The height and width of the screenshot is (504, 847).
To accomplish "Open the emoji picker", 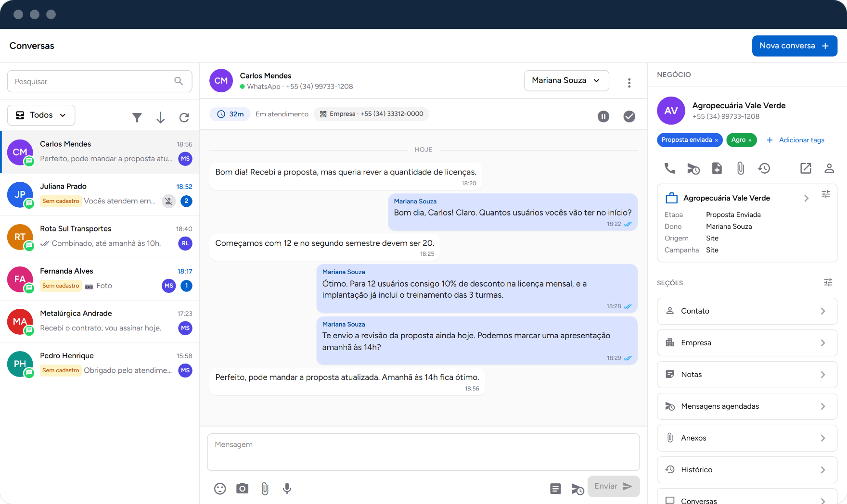I will coord(220,489).
